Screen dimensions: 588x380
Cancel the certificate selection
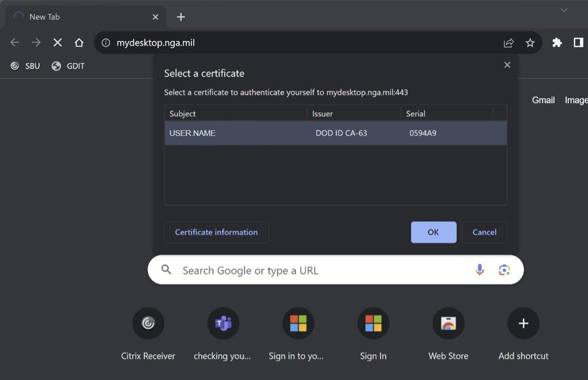click(x=484, y=232)
